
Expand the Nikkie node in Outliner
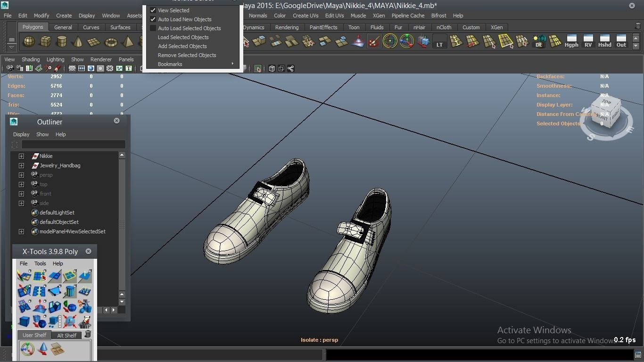(21, 156)
